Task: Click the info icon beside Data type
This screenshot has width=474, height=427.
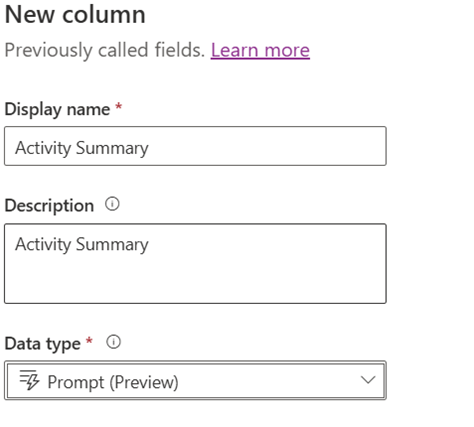Action: point(113,342)
